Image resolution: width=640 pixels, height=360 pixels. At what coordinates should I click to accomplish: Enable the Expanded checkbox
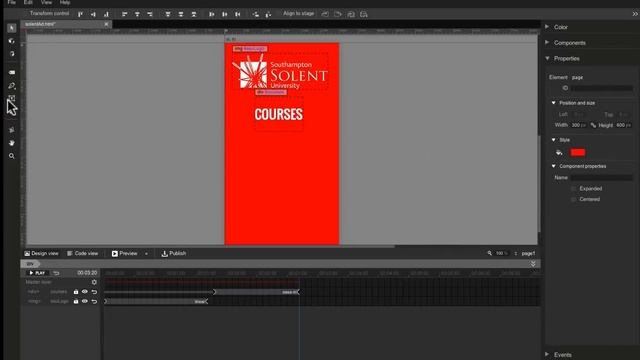573,189
